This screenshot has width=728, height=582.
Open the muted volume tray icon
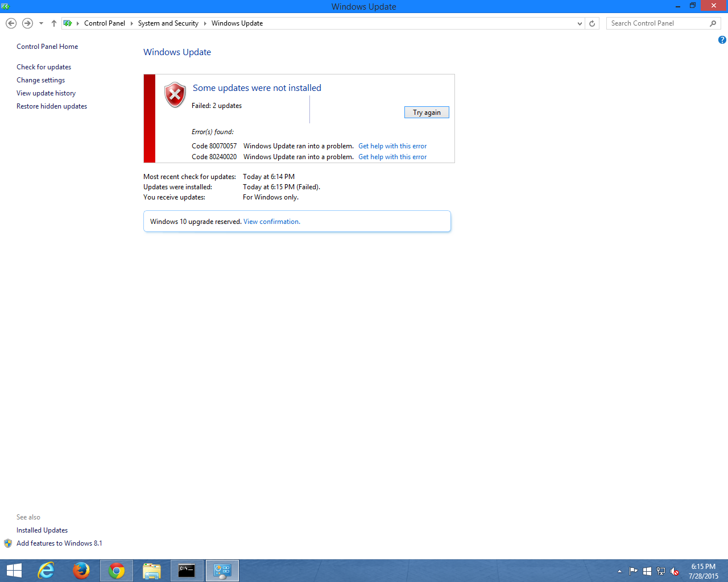[x=675, y=571]
